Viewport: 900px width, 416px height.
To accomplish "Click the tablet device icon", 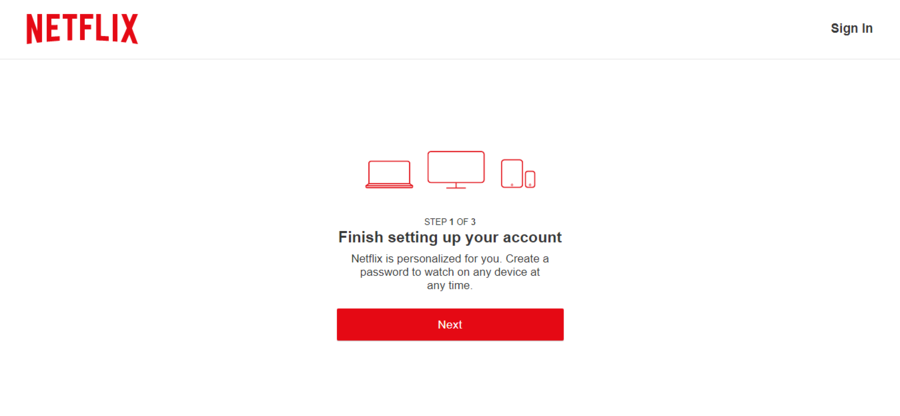I will point(512,173).
